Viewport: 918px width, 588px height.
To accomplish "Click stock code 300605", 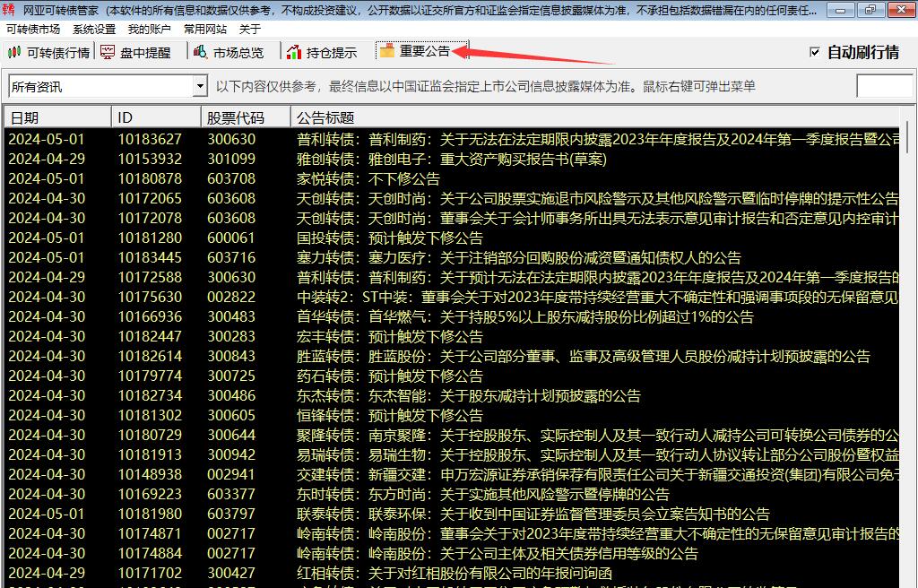I will (x=231, y=415).
